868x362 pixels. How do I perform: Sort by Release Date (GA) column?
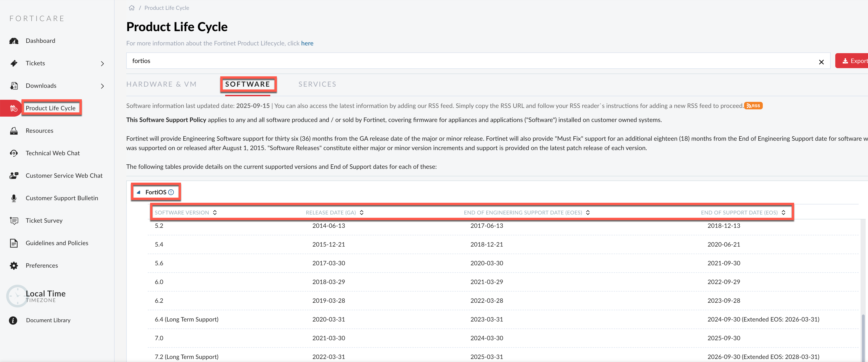pyautogui.click(x=362, y=213)
